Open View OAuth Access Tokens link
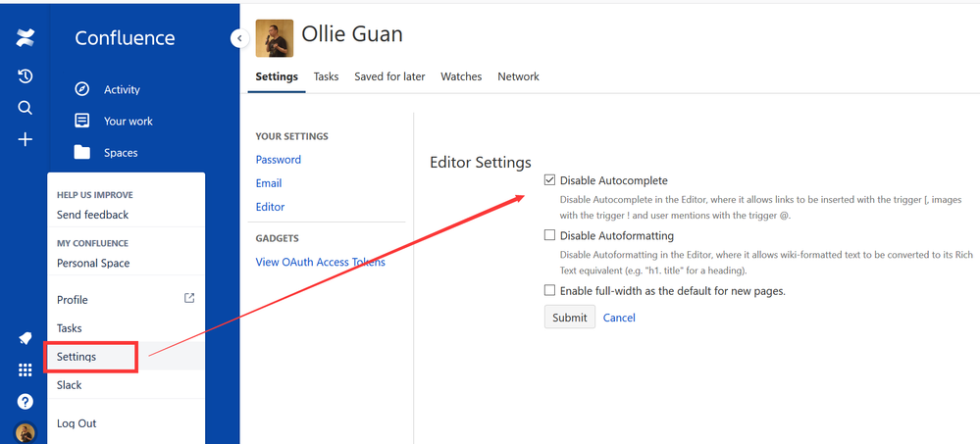Screen dimensions: 980x444 point(321,263)
